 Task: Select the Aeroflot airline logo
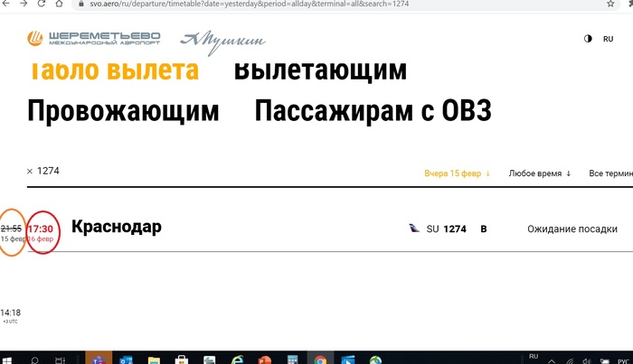[414, 229]
